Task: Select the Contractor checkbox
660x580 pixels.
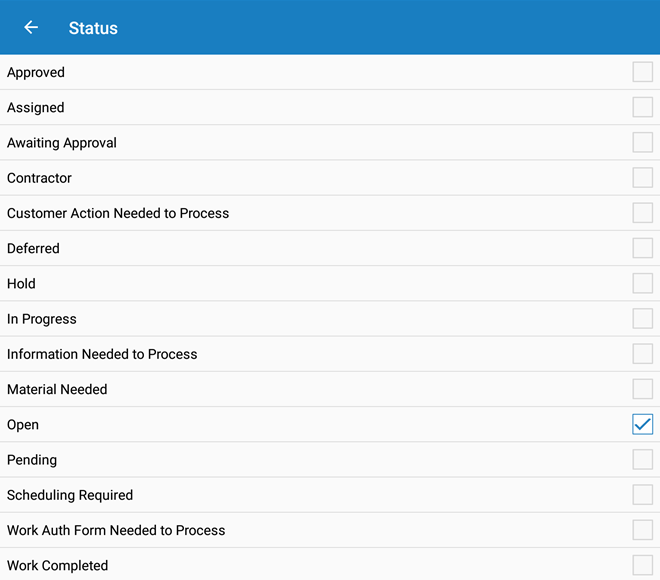Action: 642,178
